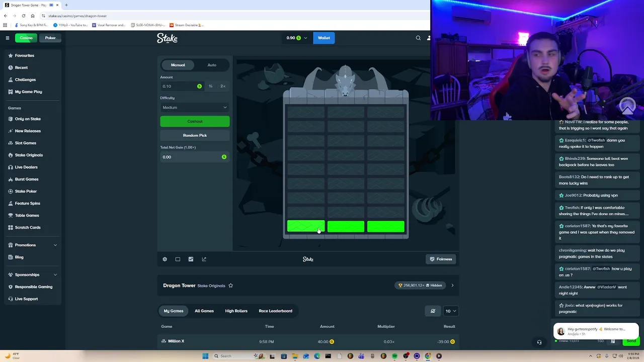This screenshot has width=644, height=362.
Task: Click the Random Pick button
Action: [195, 135]
